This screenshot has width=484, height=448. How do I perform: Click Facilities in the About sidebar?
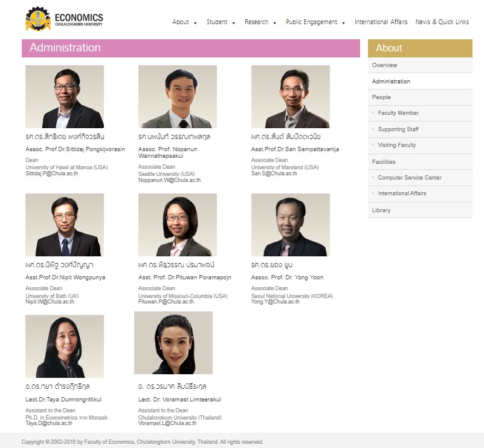tap(384, 162)
